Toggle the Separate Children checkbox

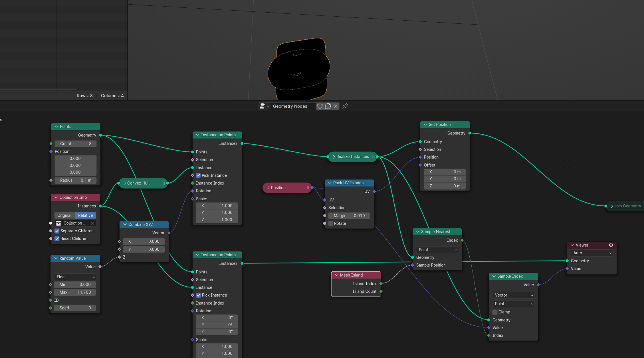point(57,231)
